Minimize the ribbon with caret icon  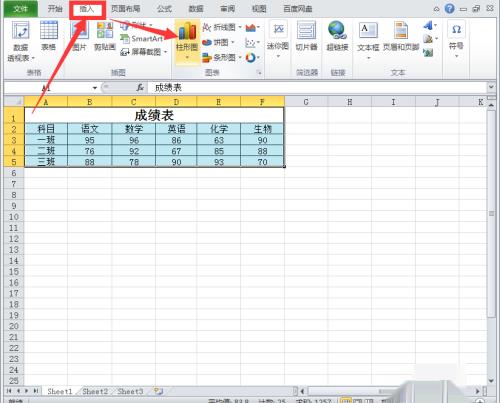coord(436,9)
